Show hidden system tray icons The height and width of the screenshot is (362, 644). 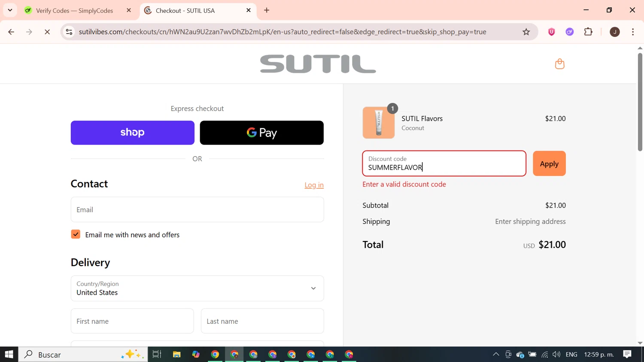click(x=496, y=354)
